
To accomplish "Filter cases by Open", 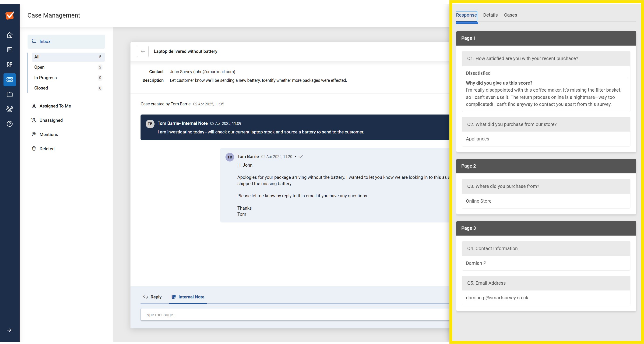I will [68, 67].
